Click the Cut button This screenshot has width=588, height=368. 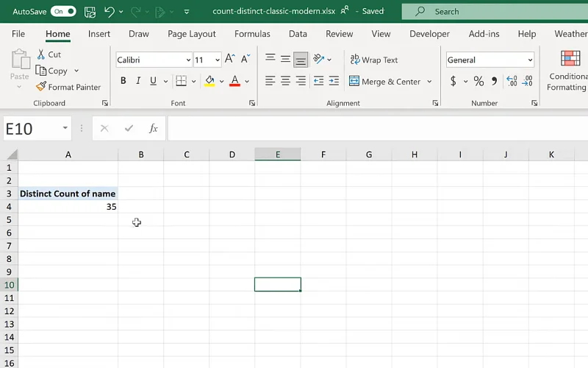click(x=49, y=54)
